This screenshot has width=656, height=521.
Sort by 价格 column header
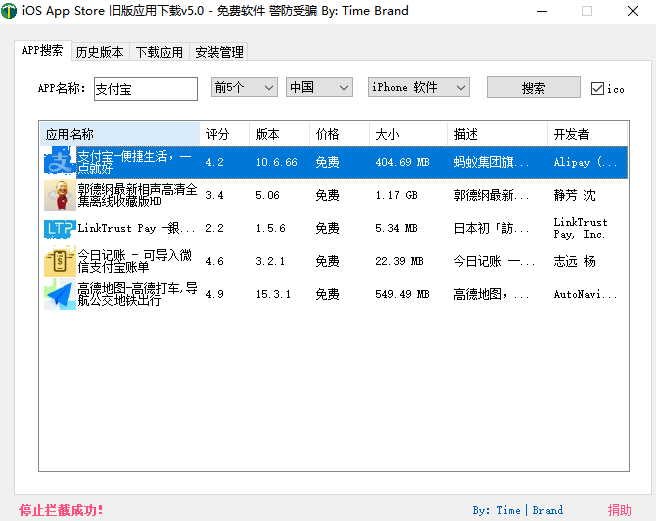click(339, 134)
